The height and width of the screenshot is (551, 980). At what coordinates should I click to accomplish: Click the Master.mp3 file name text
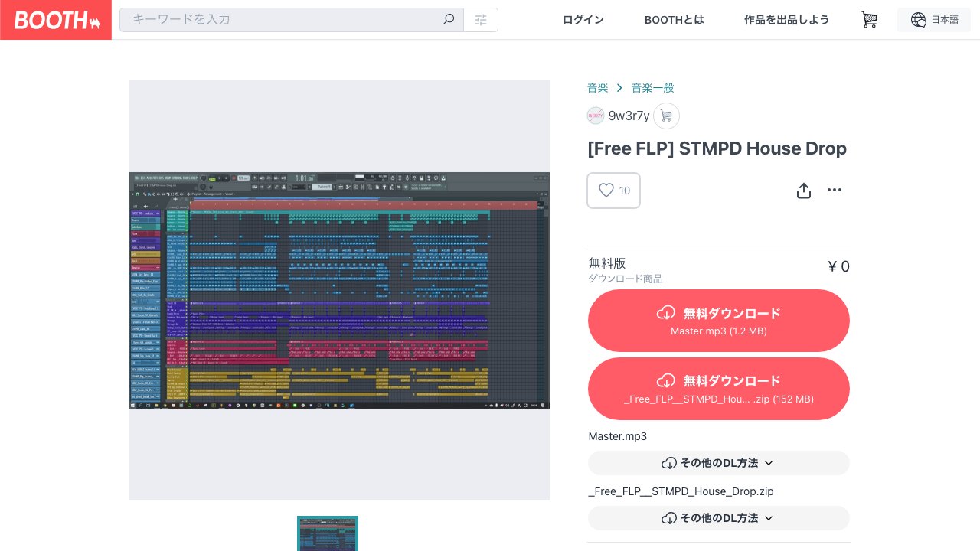click(x=618, y=436)
